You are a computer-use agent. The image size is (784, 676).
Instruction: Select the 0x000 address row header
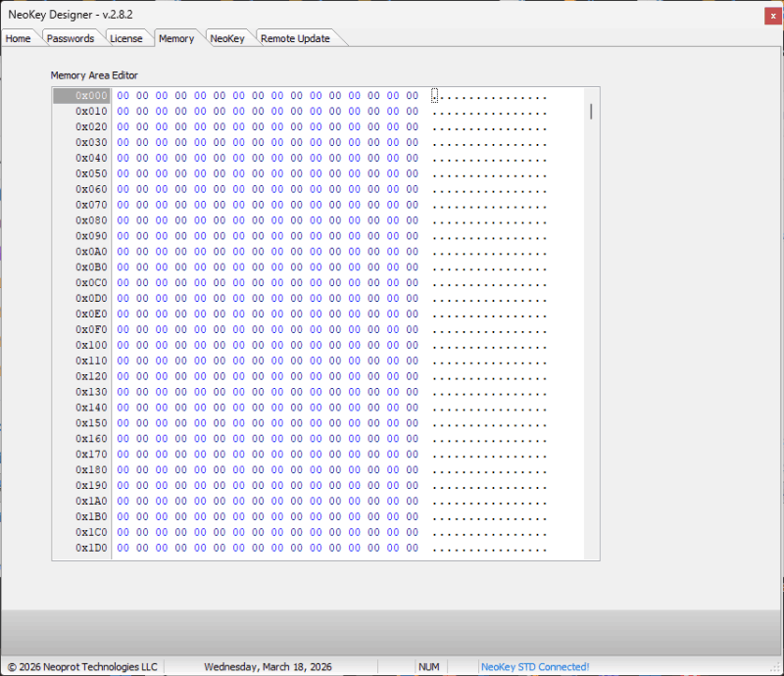[82, 96]
